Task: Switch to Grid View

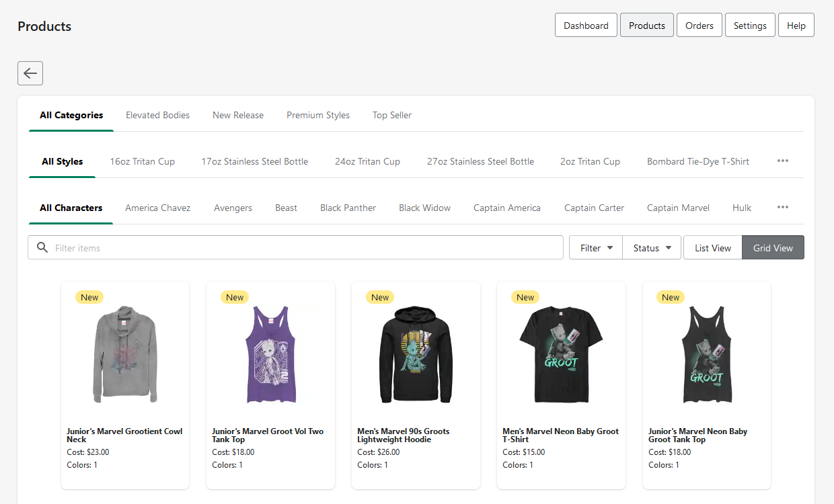Action: [773, 248]
